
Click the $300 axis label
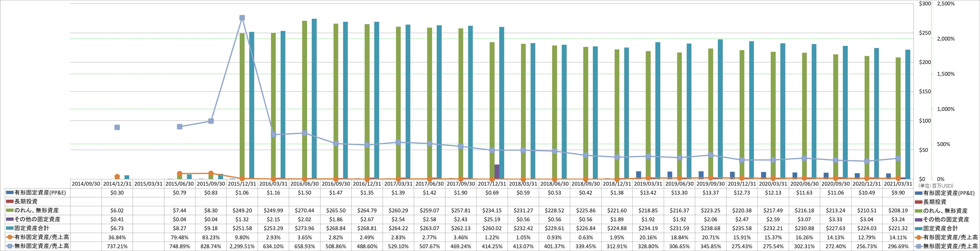pos(925,4)
